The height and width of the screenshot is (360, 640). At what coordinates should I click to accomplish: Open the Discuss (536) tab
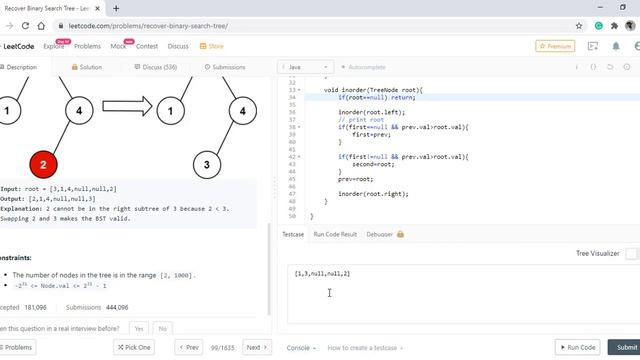(x=156, y=67)
